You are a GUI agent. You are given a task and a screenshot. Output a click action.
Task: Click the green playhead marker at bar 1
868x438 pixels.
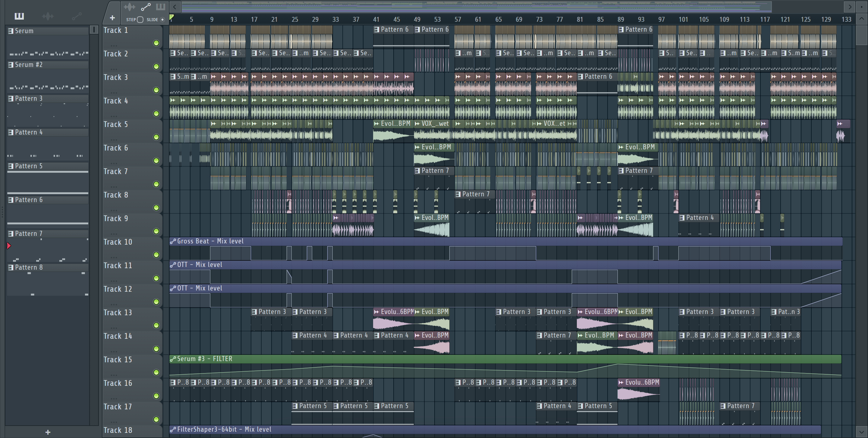pyautogui.click(x=171, y=17)
